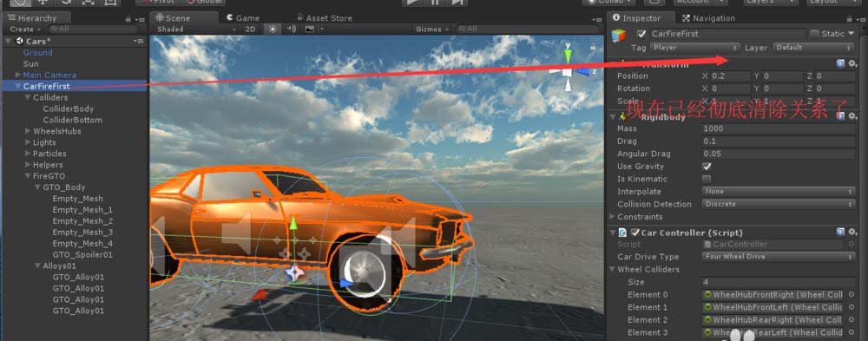
Task: Disable the Car Controller script checkbox
Action: click(635, 233)
